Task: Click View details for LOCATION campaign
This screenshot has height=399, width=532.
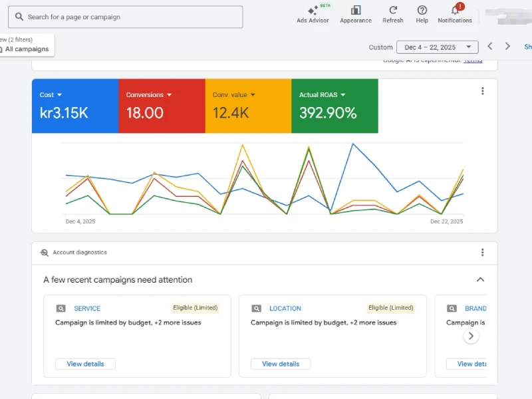Action: tap(281, 364)
